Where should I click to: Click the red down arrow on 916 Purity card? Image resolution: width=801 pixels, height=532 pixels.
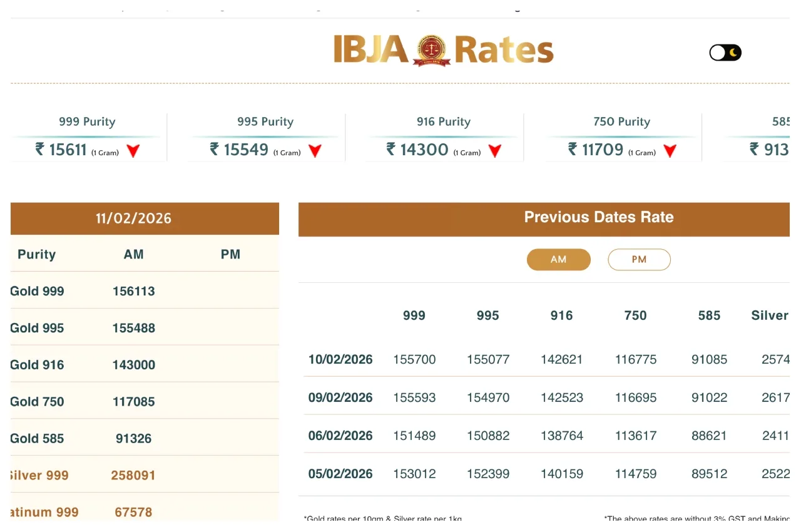tap(494, 150)
